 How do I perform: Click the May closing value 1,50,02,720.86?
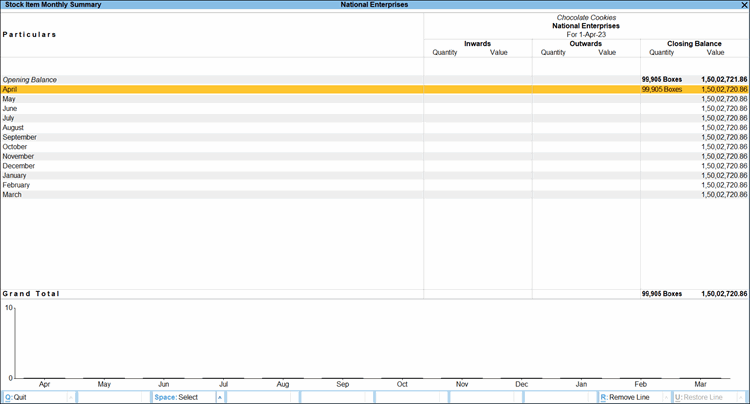tap(724, 99)
